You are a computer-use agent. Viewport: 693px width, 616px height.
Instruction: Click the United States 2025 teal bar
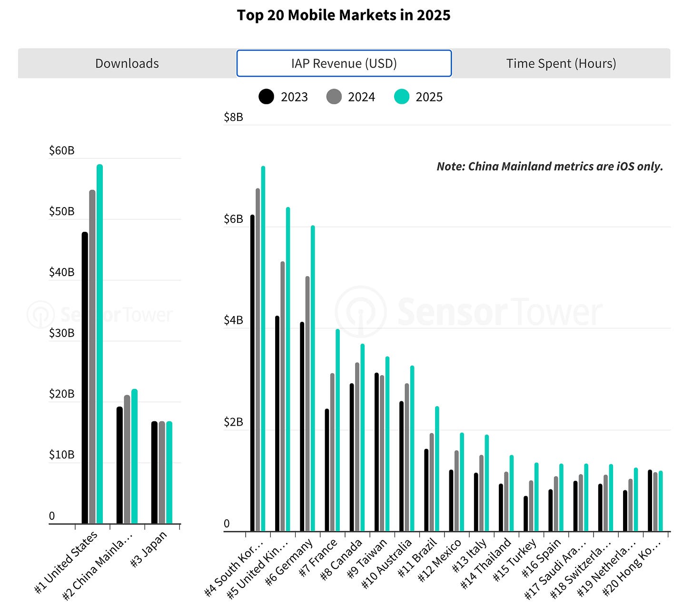[99, 344]
